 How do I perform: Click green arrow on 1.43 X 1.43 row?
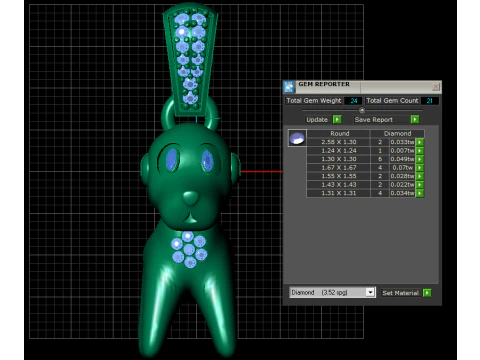point(420,185)
